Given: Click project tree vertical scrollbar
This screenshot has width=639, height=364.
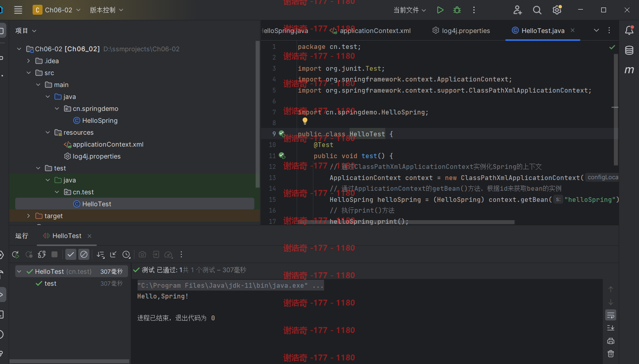Looking at the screenshot, I should click(258, 114).
